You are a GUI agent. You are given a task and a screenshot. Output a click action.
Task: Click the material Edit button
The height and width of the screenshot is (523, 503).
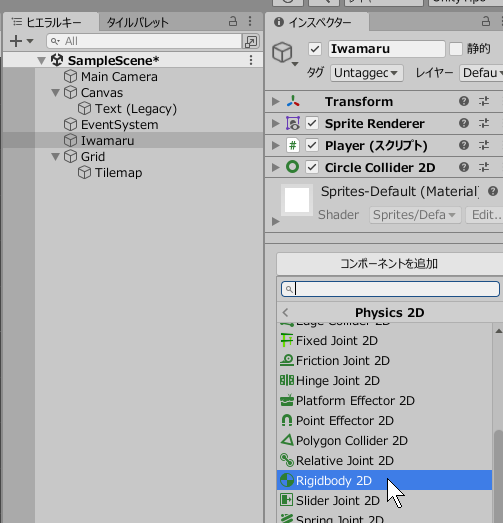point(484,215)
